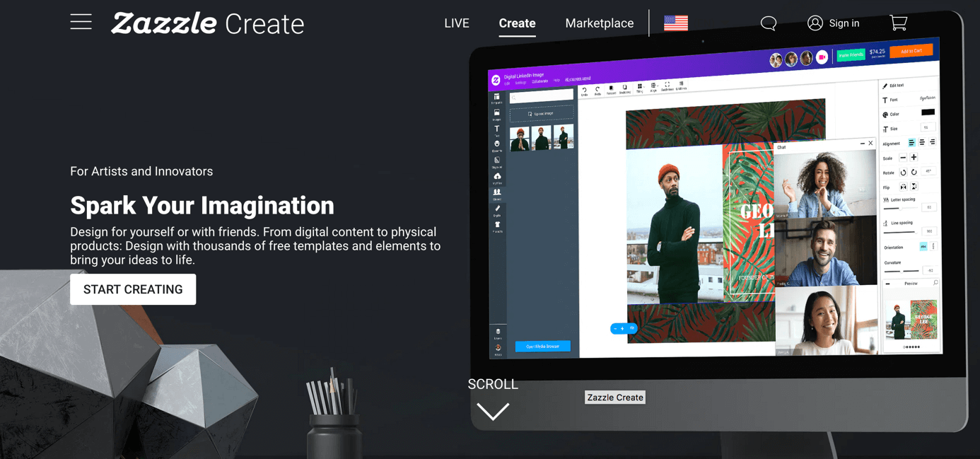This screenshot has width=980, height=459.
Task: Minimize the Chat window in mockup
Action: click(862, 144)
